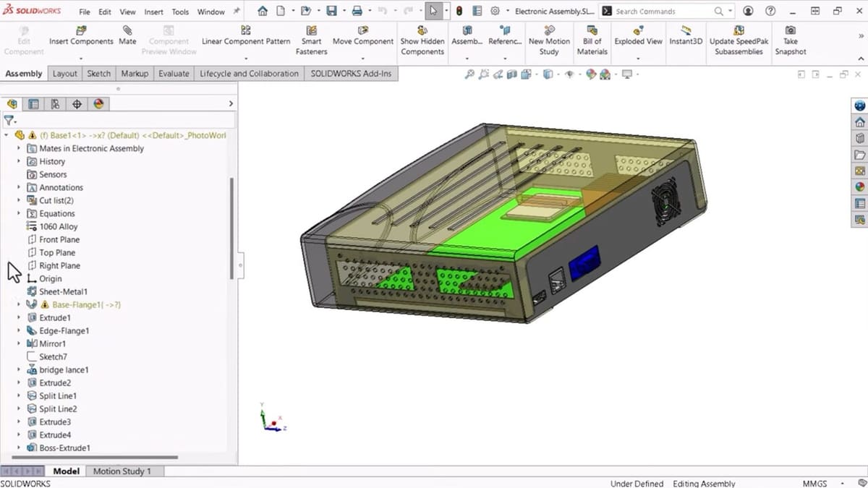868x488 pixels.
Task: Click the Section View icon
Action: point(512,74)
